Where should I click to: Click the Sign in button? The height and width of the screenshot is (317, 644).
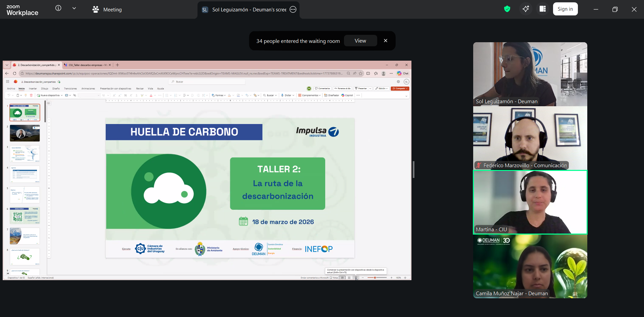565,9
